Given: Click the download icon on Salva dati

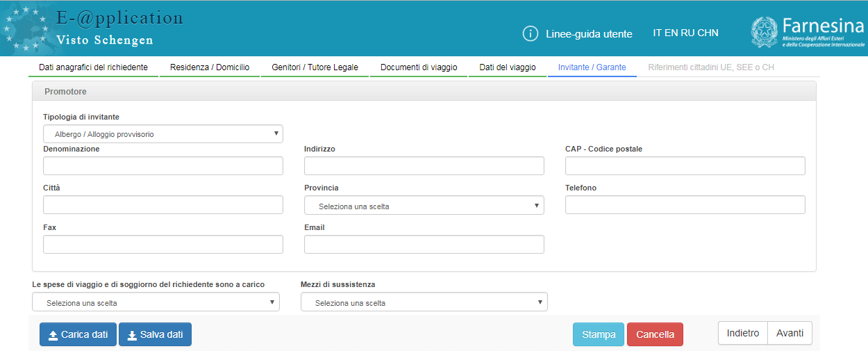Looking at the screenshot, I should pos(132,335).
